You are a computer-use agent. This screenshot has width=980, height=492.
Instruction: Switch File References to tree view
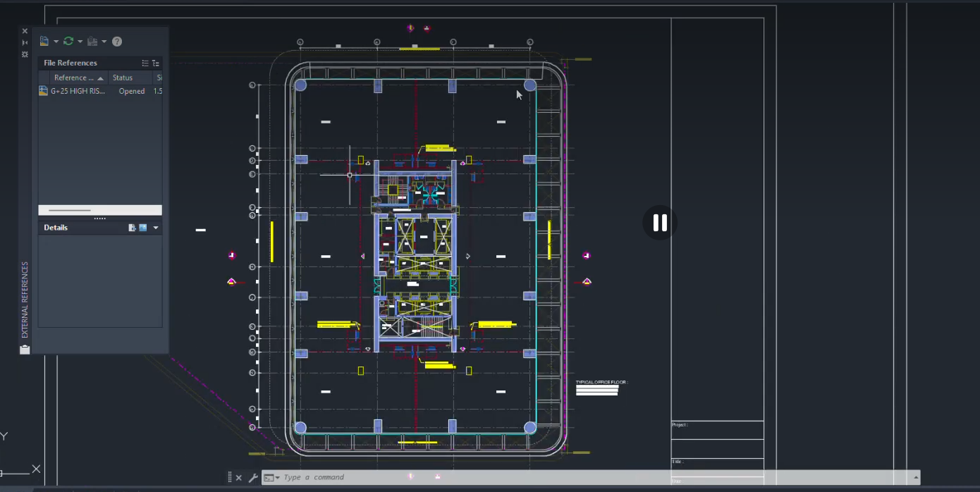tap(156, 63)
